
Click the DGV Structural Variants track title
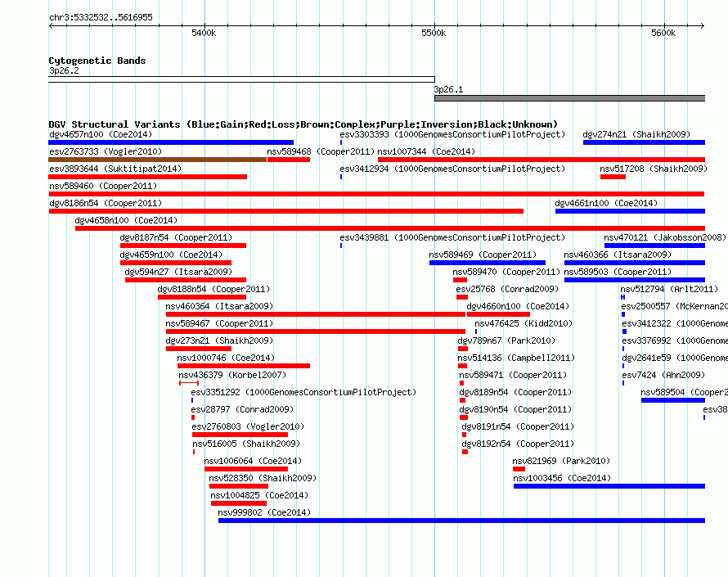(x=303, y=124)
